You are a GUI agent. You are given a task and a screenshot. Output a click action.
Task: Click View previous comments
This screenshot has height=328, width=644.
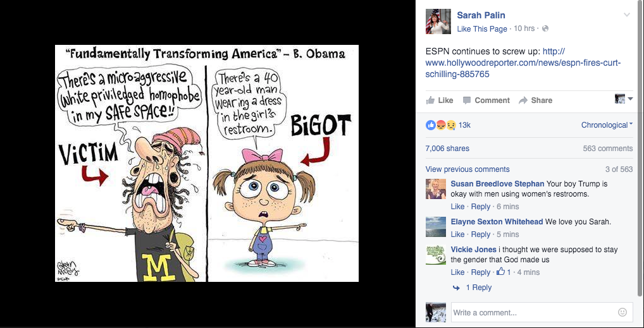(468, 169)
